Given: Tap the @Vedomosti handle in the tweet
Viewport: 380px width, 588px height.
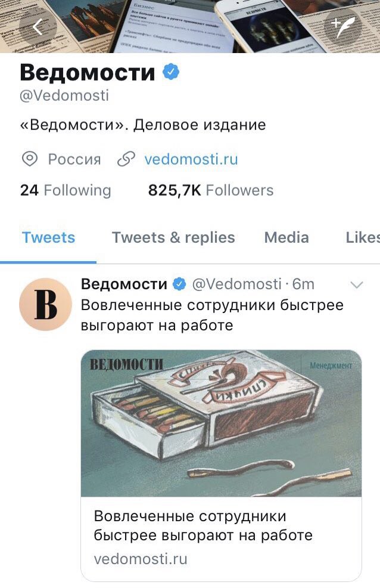Looking at the screenshot, I should [236, 284].
